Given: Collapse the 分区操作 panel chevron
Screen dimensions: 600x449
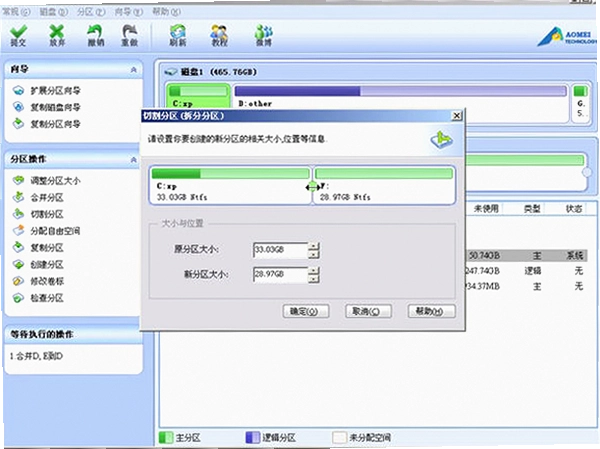Looking at the screenshot, I should 134,159.
